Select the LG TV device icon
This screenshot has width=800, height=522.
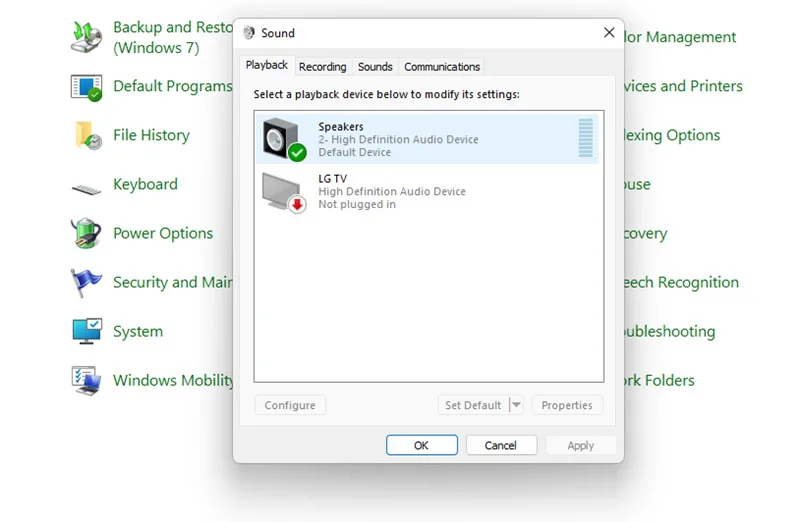coord(284,192)
